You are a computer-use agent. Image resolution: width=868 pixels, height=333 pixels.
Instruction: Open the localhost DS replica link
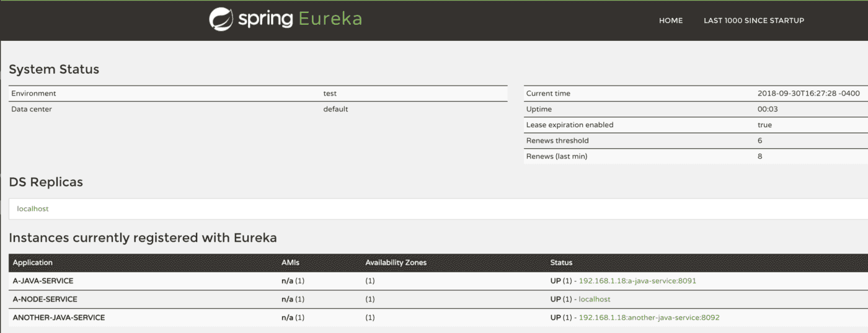pos(33,209)
